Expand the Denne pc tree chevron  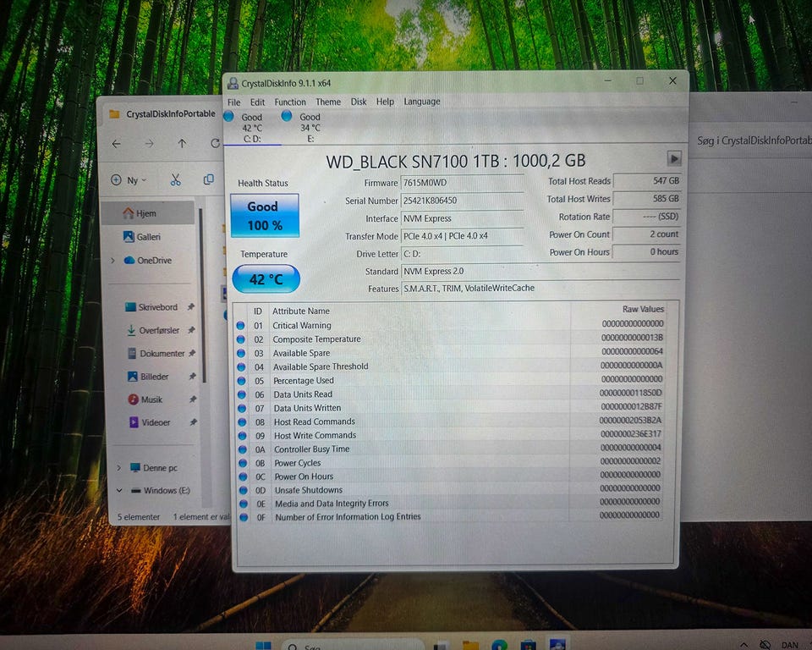click(x=118, y=467)
